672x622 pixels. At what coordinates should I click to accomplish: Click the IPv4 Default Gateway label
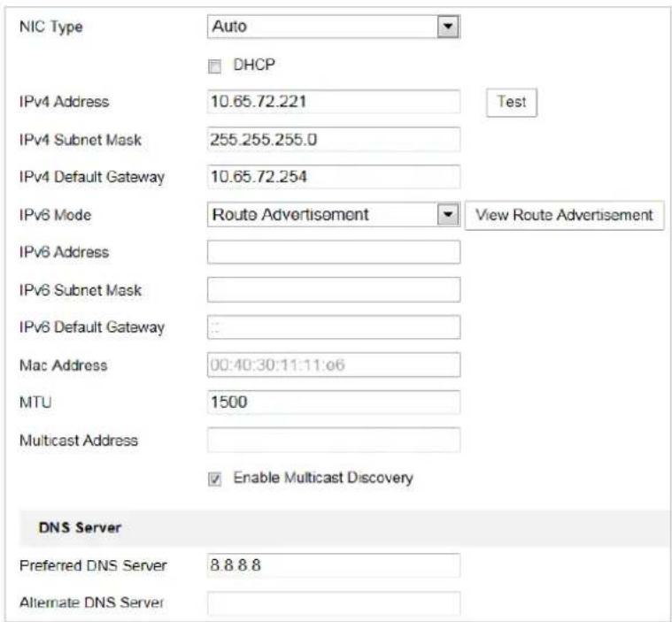[x=92, y=177]
